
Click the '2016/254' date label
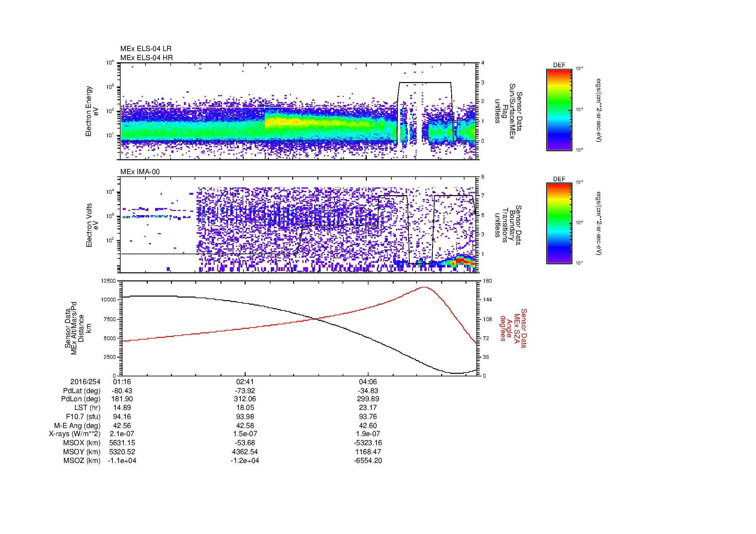pyautogui.click(x=85, y=382)
